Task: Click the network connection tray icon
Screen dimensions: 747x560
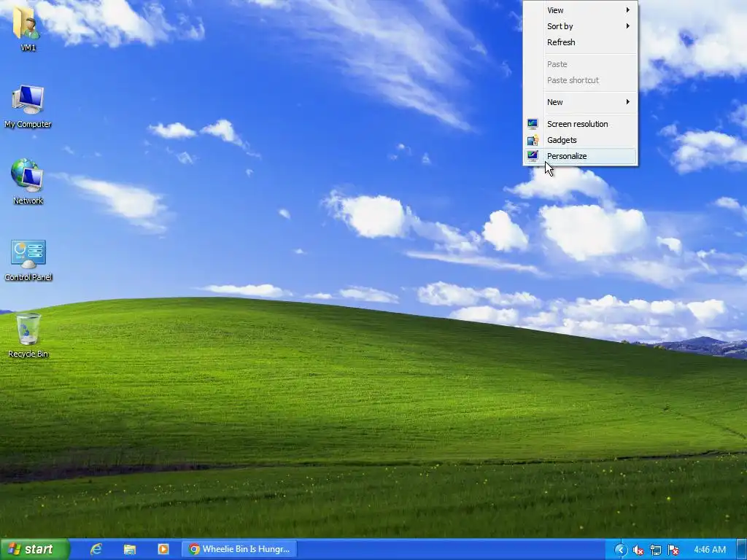Action: (656, 550)
